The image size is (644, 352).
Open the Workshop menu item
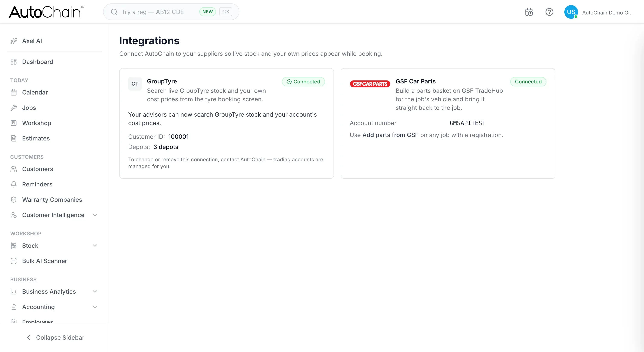click(54, 123)
